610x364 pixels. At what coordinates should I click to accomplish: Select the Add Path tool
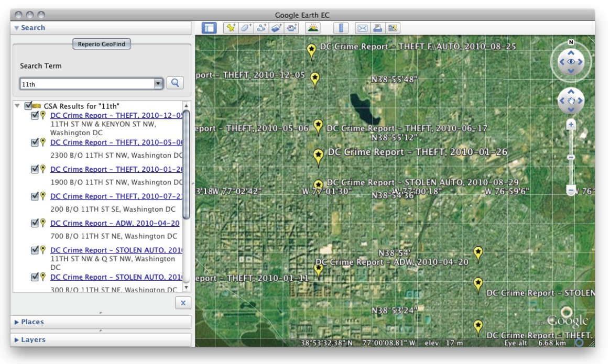[x=262, y=28]
